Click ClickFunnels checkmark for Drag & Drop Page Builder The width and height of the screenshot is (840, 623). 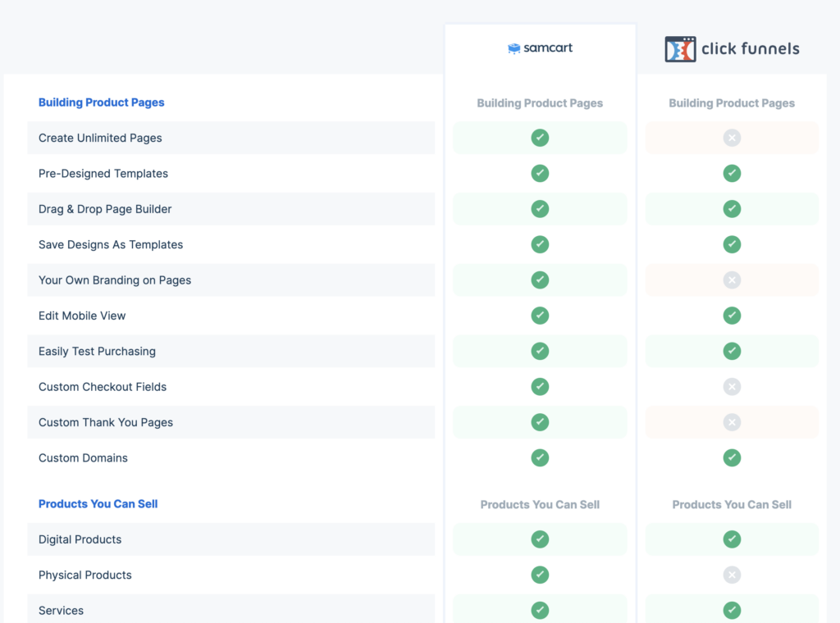coord(732,209)
